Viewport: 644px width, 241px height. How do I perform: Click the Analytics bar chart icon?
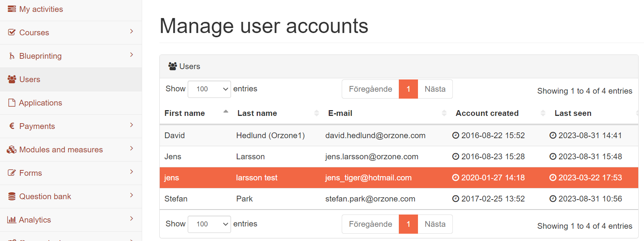tap(11, 220)
